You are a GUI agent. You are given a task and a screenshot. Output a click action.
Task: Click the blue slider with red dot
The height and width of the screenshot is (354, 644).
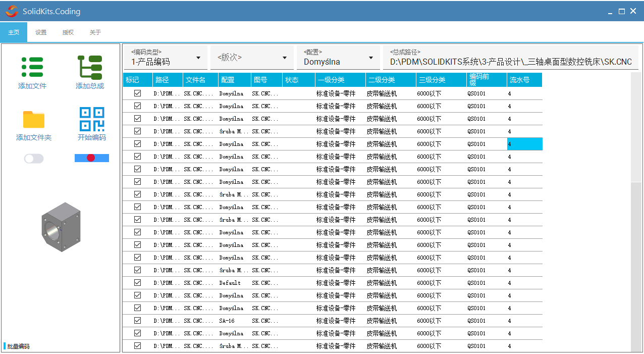coord(92,158)
